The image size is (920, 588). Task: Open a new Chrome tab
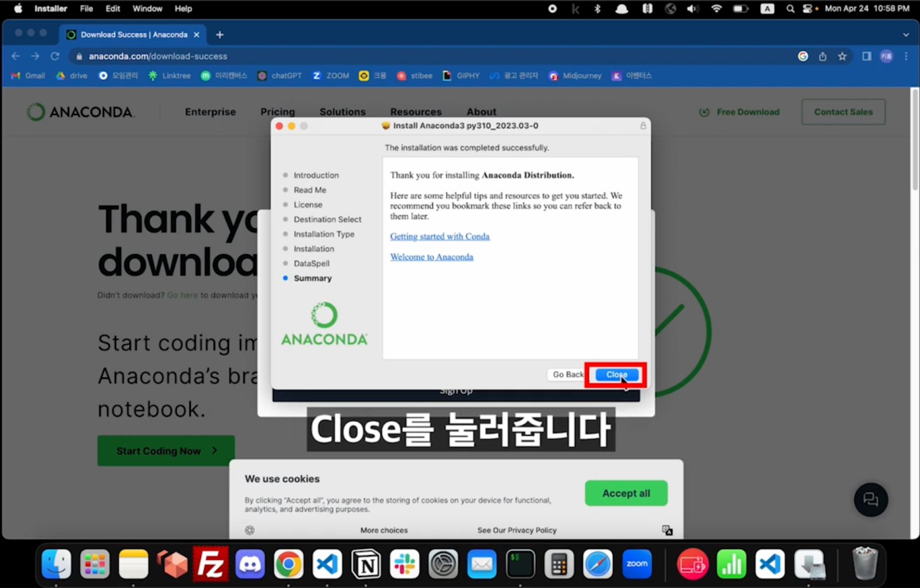(x=220, y=34)
